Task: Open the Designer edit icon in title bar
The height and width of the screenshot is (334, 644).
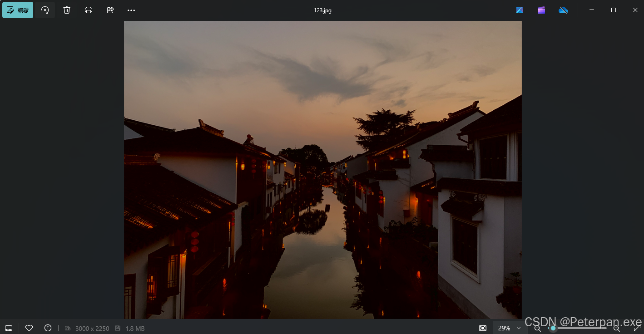Action: tap(520, 10)
